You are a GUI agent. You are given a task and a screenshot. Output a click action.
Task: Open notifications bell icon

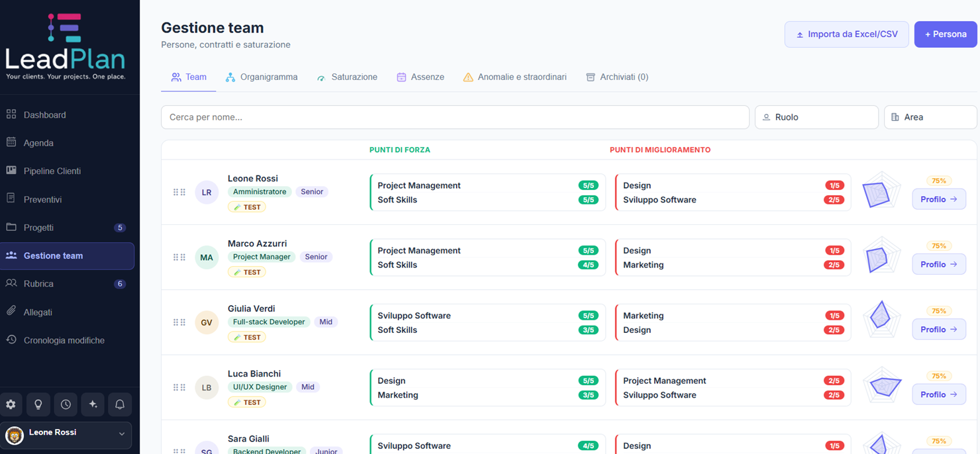[120, 404]
